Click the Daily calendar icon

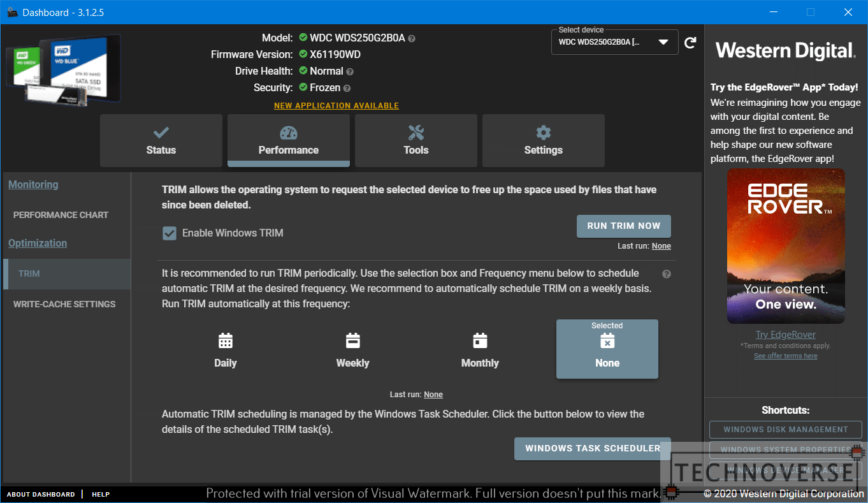pos(226,340)
